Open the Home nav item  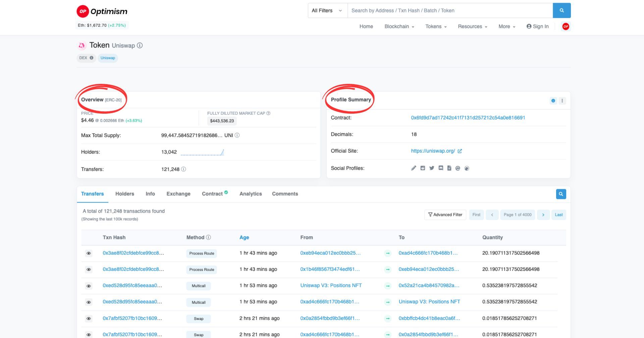[x=366, y=26]
